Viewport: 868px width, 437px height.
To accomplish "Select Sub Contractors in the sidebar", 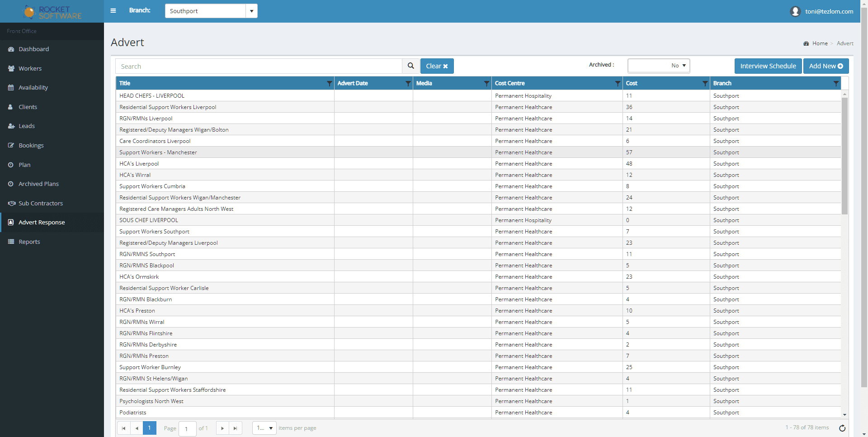I will click(40, 203).
